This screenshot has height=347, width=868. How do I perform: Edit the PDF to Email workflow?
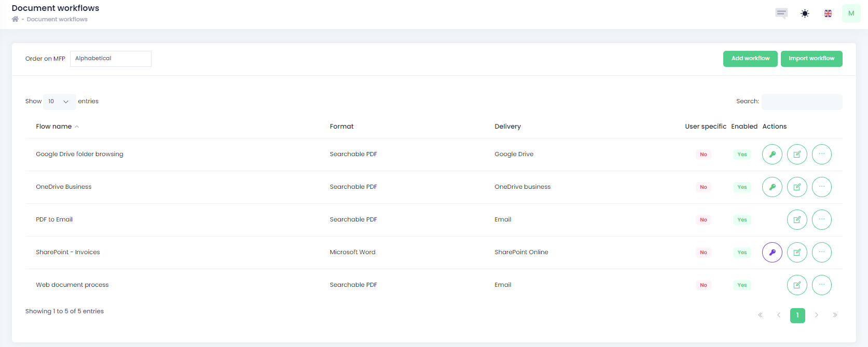[x=797, y=219]
